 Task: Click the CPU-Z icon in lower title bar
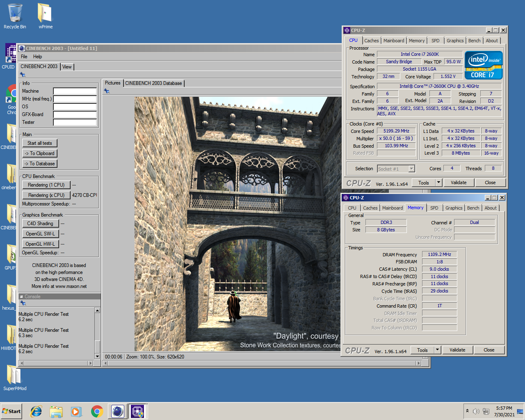click(346, 198)
